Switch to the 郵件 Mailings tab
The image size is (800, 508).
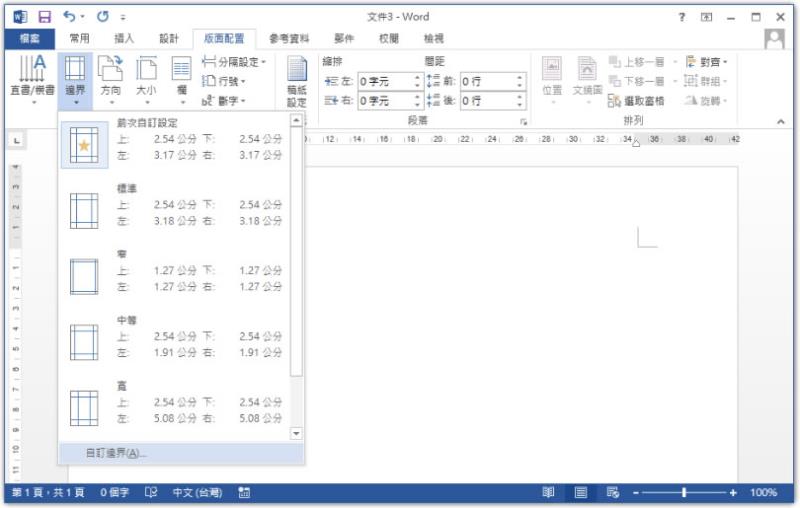(344, 39)
